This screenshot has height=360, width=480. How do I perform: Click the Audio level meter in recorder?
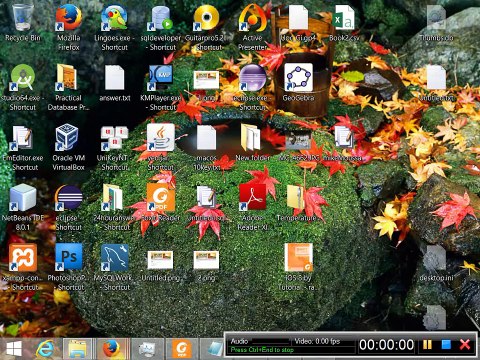point(270,341)
